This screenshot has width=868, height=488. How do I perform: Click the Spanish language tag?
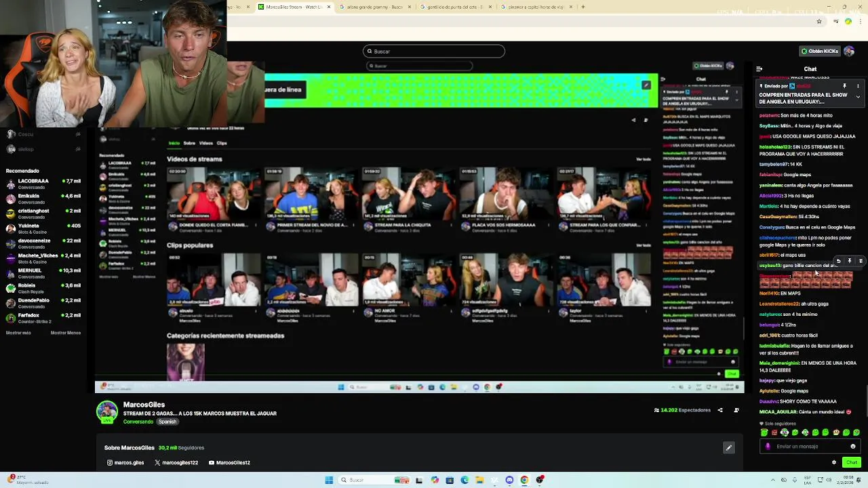(x=167, y=422)
